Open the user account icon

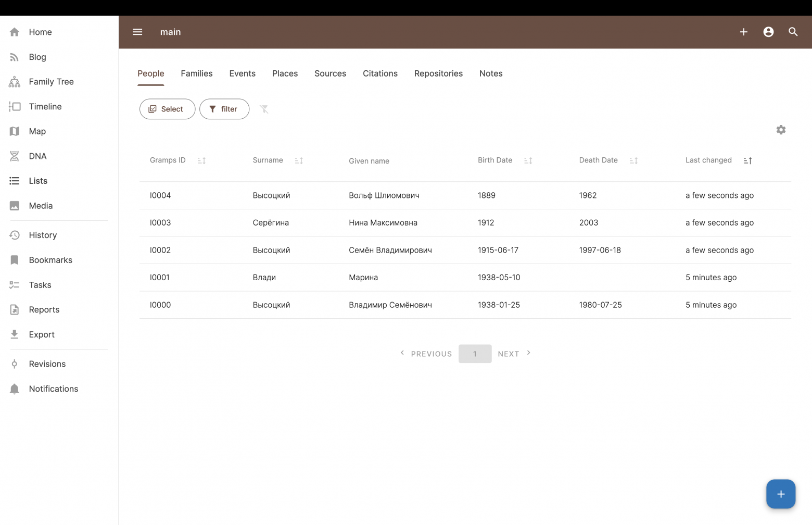pos(768,32)
